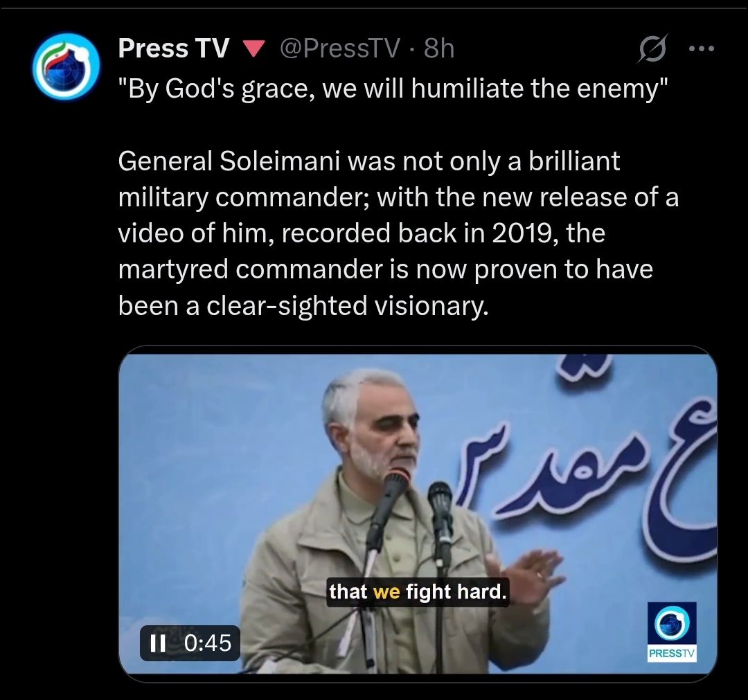Image resolution: width=748 pixels, height=700 pixels.
Task: Click the red triangle badge beside Press TV
Action: coord(253,48)
